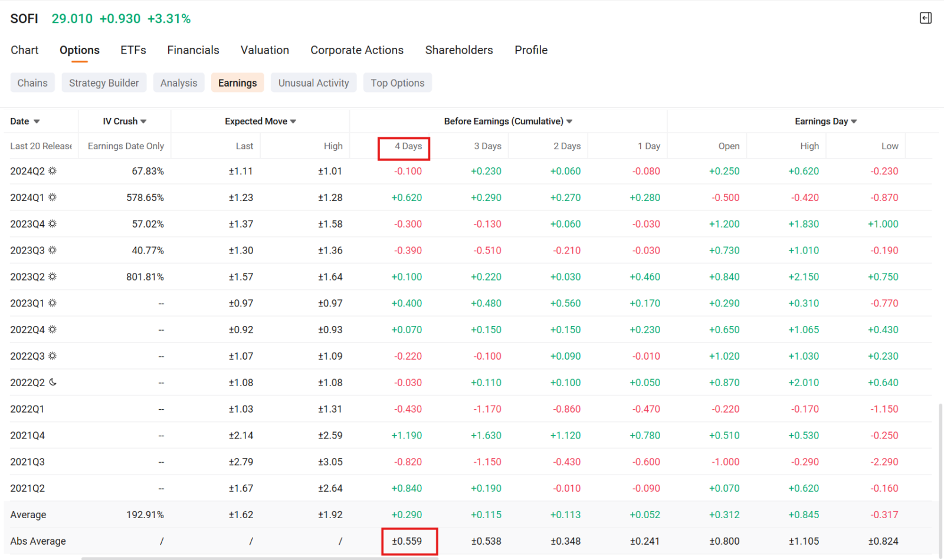Go to the Financials tab
Image resolution: width=944 pixels, height=560 pixels.
(x=193, y=50)
